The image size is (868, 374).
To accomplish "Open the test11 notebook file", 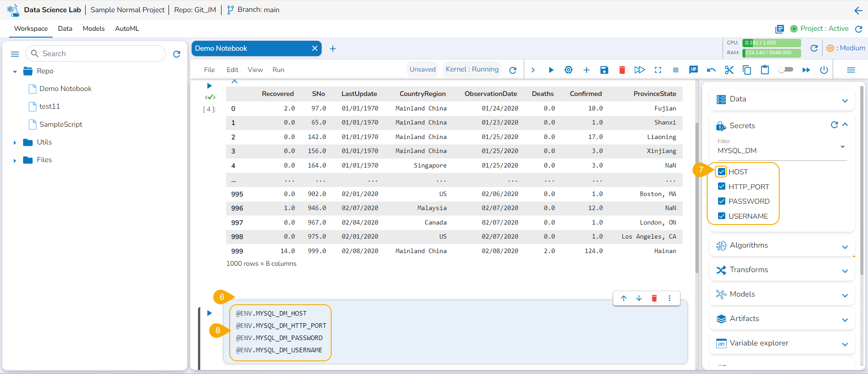I will tap(49, 106).
